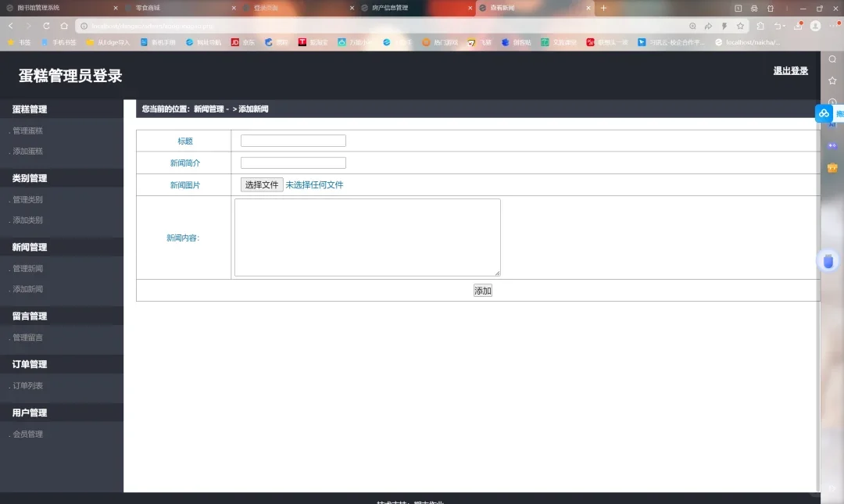Click the 退出登录 link
This screenshot has width=844, height=504.
[792, 70]
